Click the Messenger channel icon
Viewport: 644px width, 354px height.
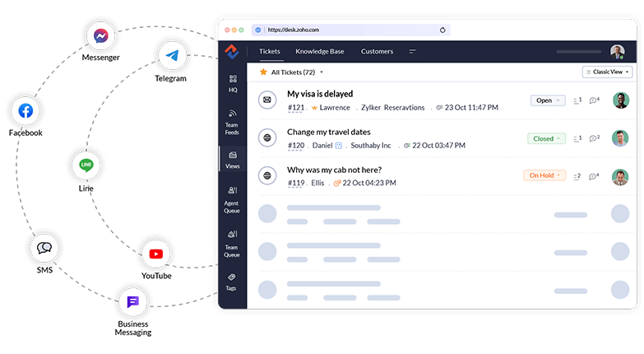pos(100,35)
